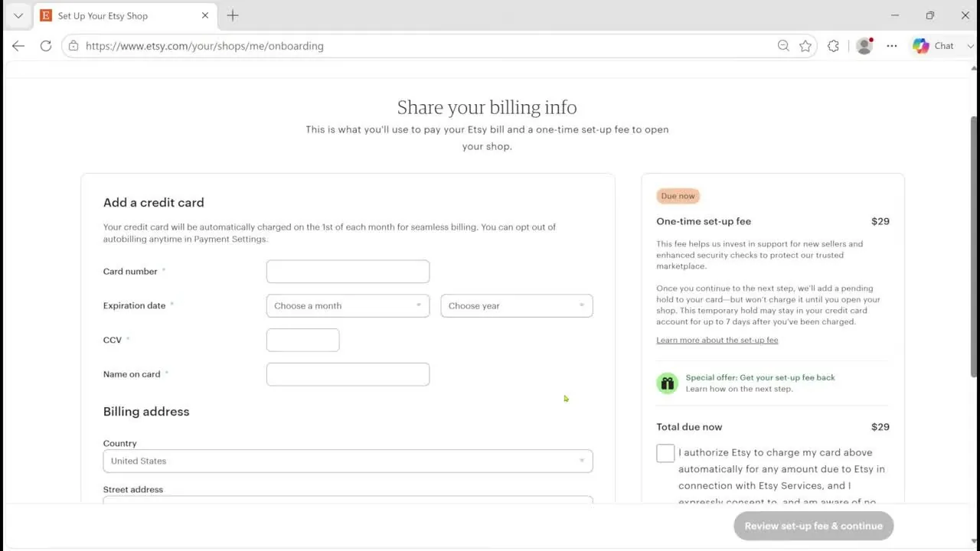Click the address bar URL
The image size is (980, 551).
point(204,46)
